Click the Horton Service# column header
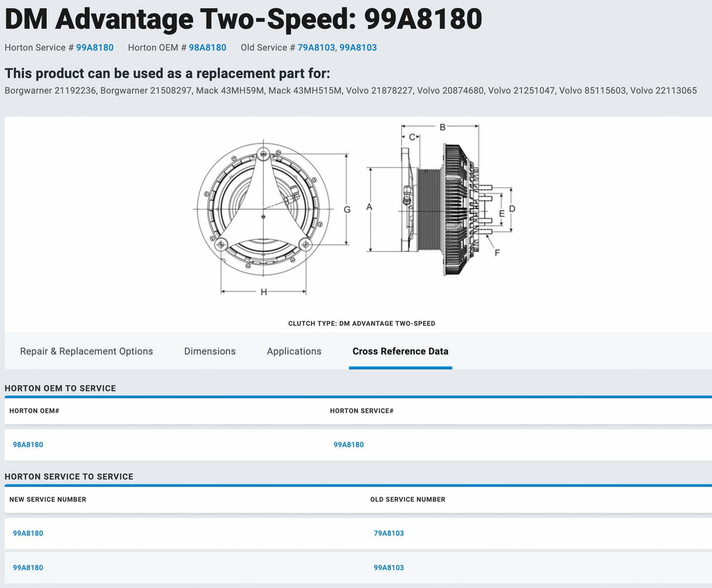 click(361, 411)
